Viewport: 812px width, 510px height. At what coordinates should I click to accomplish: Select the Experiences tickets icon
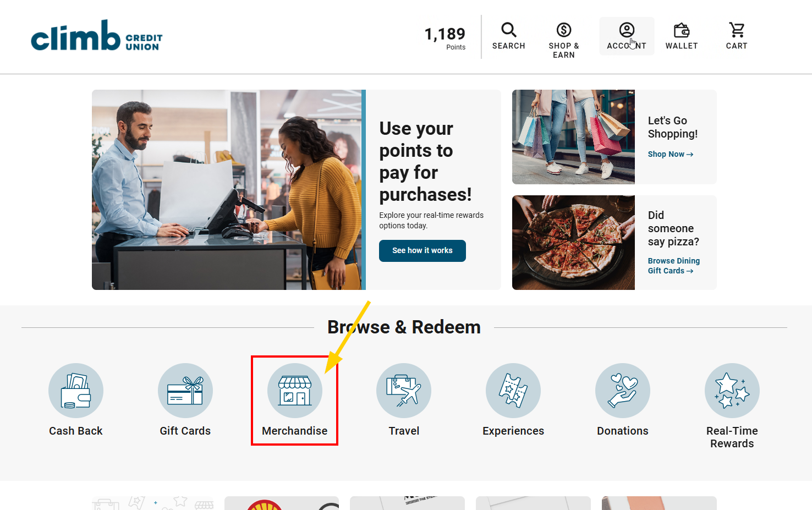[513, 391]
